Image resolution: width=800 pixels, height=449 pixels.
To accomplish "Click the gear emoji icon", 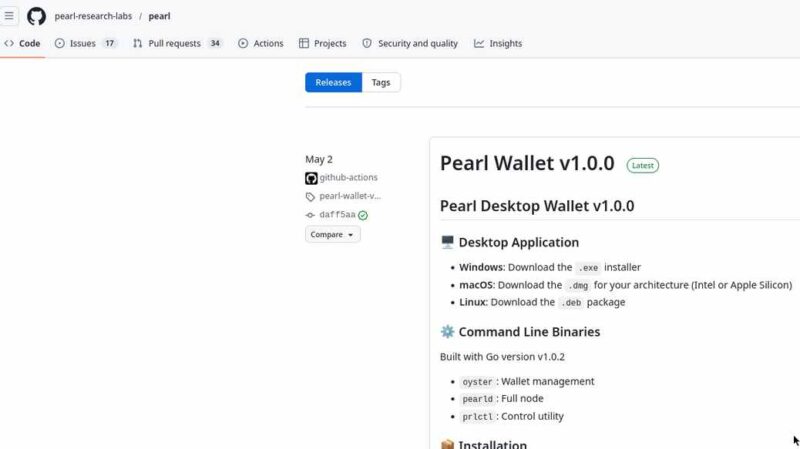I will [447, 332].
